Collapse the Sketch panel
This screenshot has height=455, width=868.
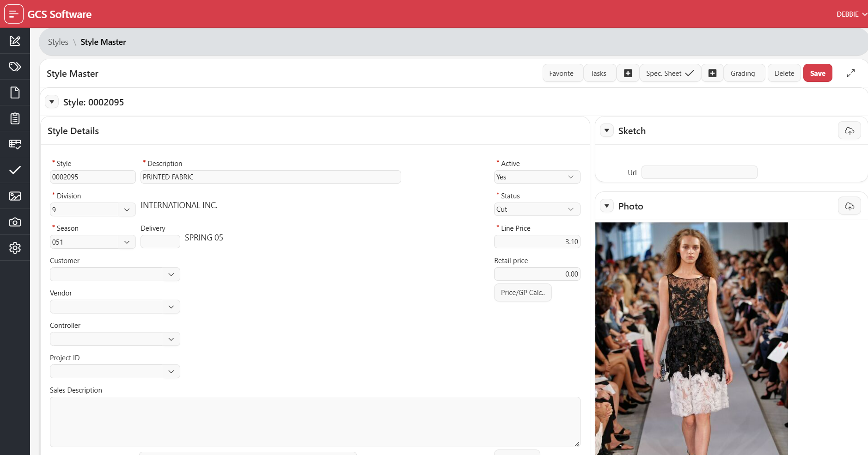607,130
